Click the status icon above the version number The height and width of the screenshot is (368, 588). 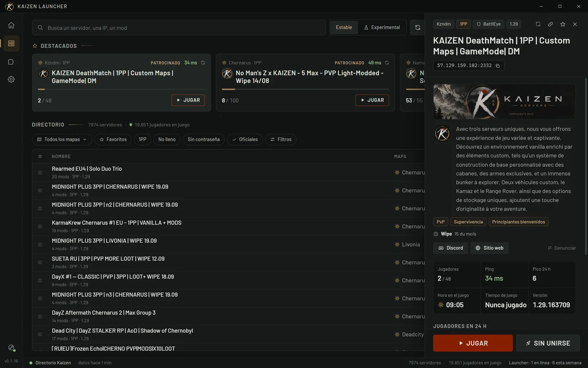pyautogui.click(x=11, y=348)
